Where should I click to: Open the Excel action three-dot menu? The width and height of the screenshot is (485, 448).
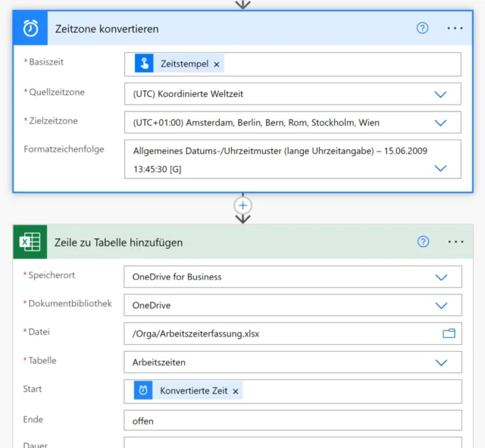(x=455, y=243)
